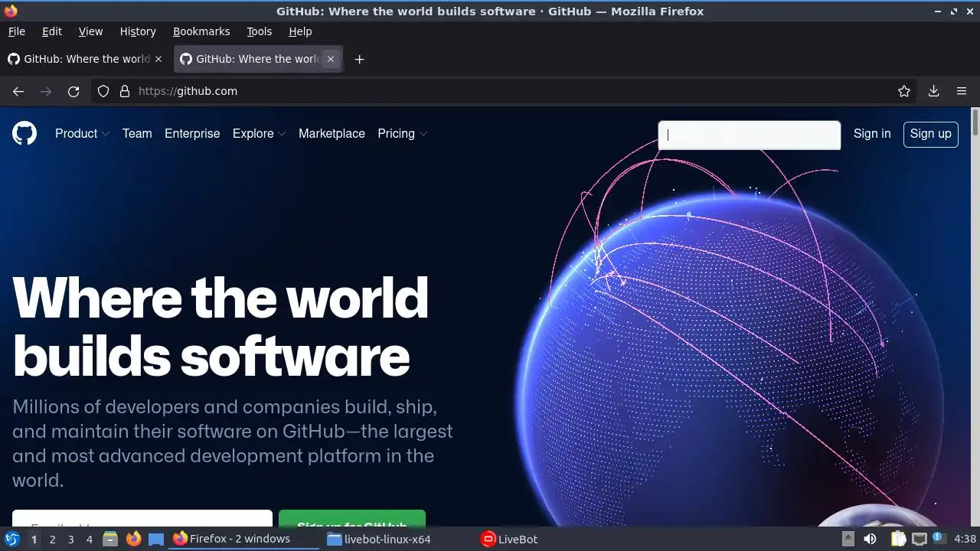Close the second GitHub tab

pos(331,59)
